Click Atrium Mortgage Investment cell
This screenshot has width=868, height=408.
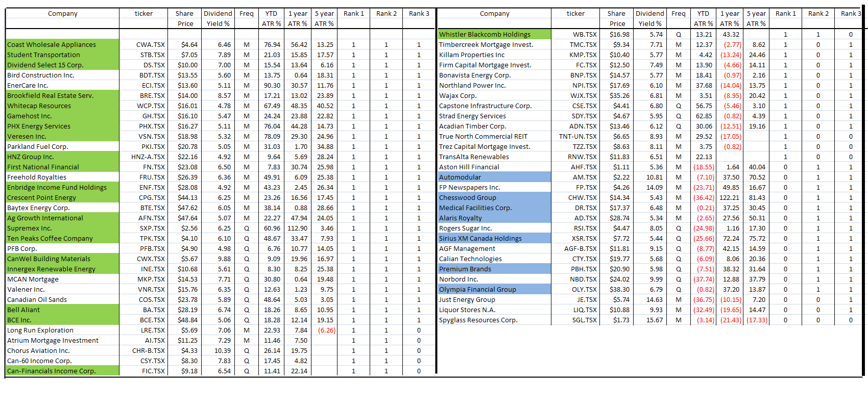click(62, 340)
